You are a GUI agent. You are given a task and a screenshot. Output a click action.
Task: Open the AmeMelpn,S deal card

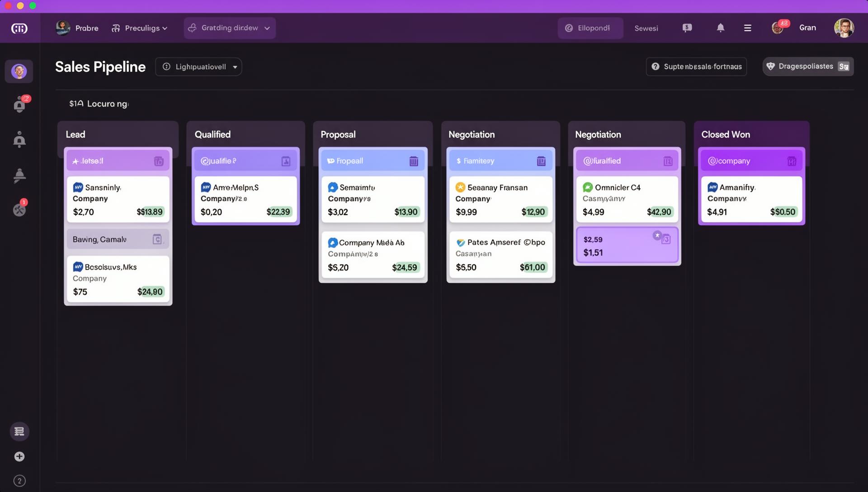[x=245, y=199]
